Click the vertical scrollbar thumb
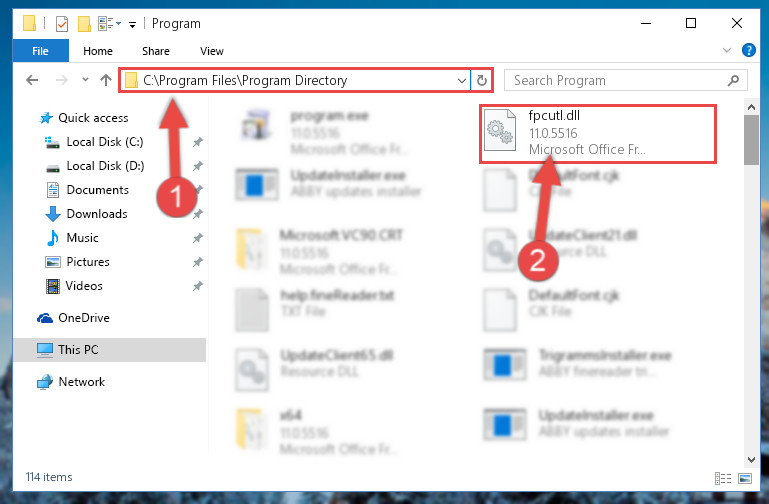The height and width of the screenshot is (504, 769). click(x=751, y=140)
